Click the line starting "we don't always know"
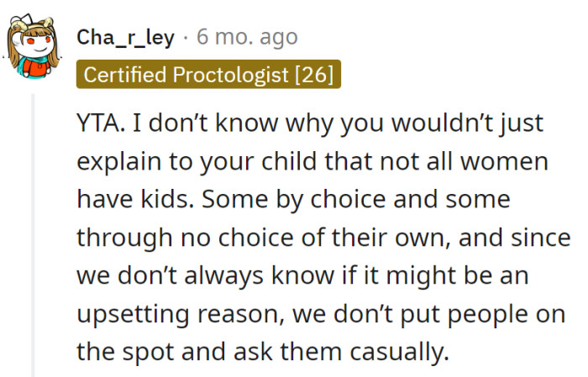 (304, 275)
